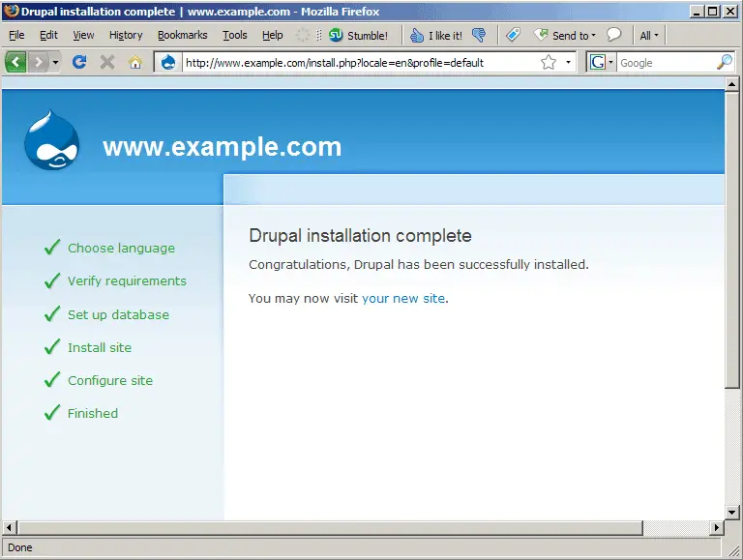Click the 'Verify requirements' step text
743x560 pixels.
click(127, 280)
